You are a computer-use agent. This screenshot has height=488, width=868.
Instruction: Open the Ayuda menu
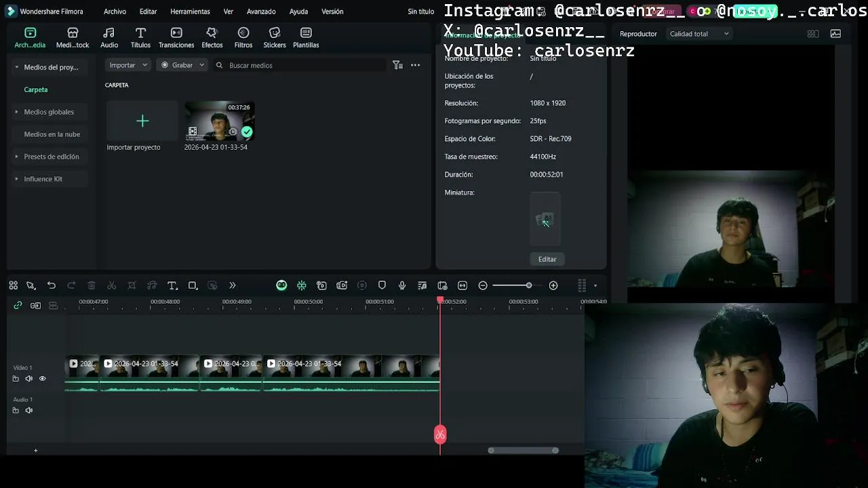coord(298,12)
